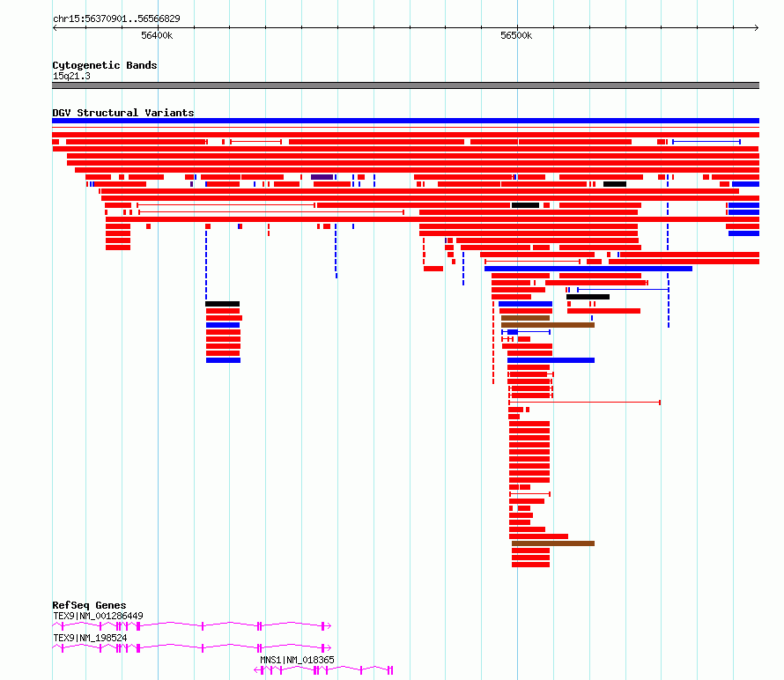Select the TEX9 NM_198524 transcript glyph
Screen dimensions: 784x680
point(191,648)
